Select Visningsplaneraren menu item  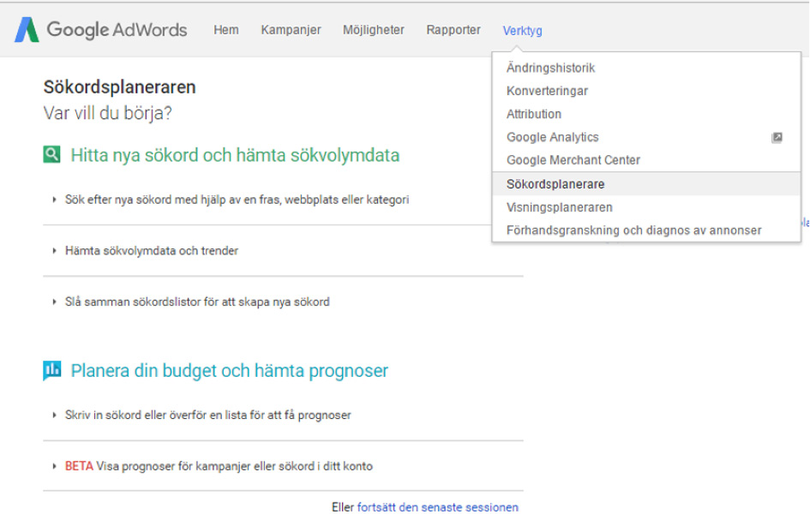[x=646, y=207]
